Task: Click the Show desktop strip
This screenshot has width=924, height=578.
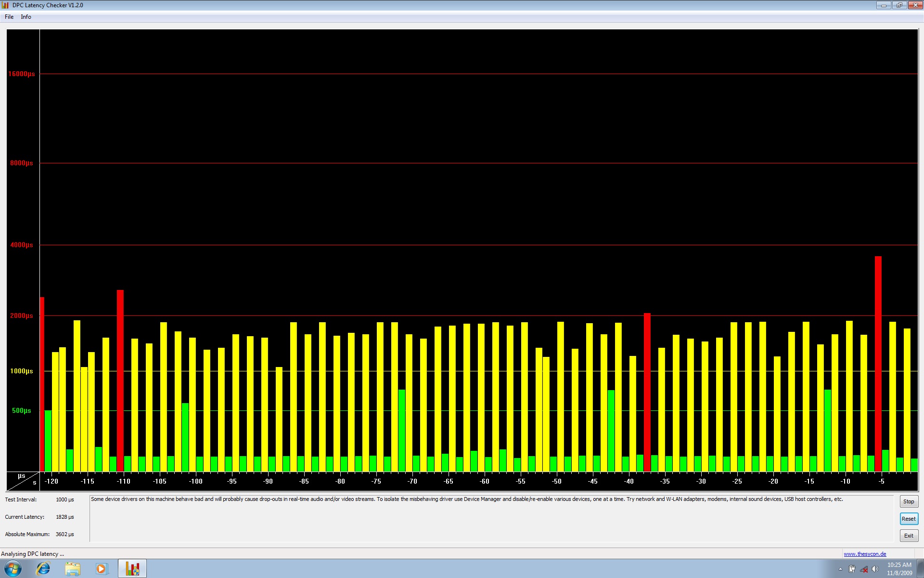Action: tap(920, 569)
